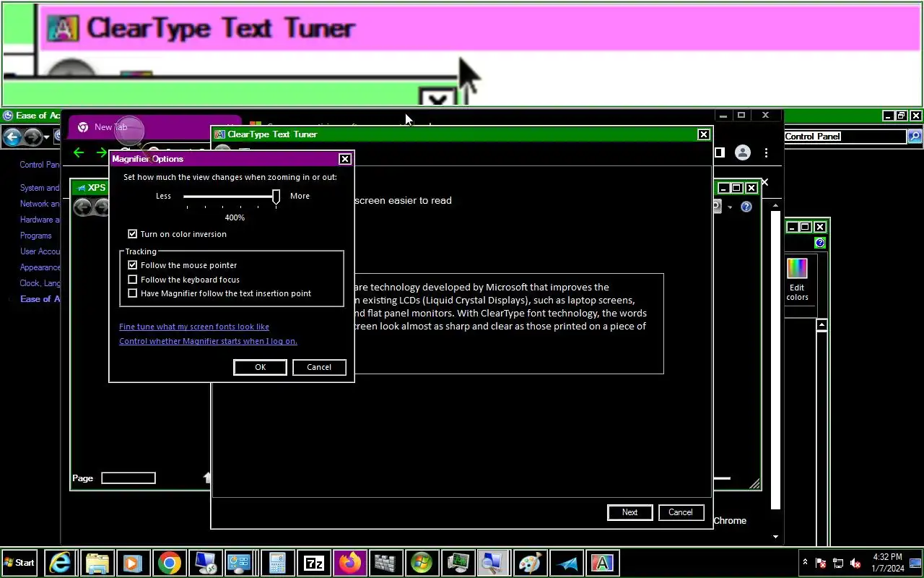Switch to Google Chrome taskbar icon
924x578 pixels.
coord(170,563)
